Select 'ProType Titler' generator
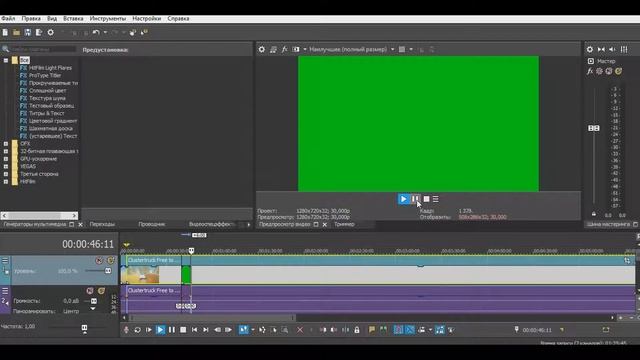Viewport: 640px width, 360px height. coord(45,76)
